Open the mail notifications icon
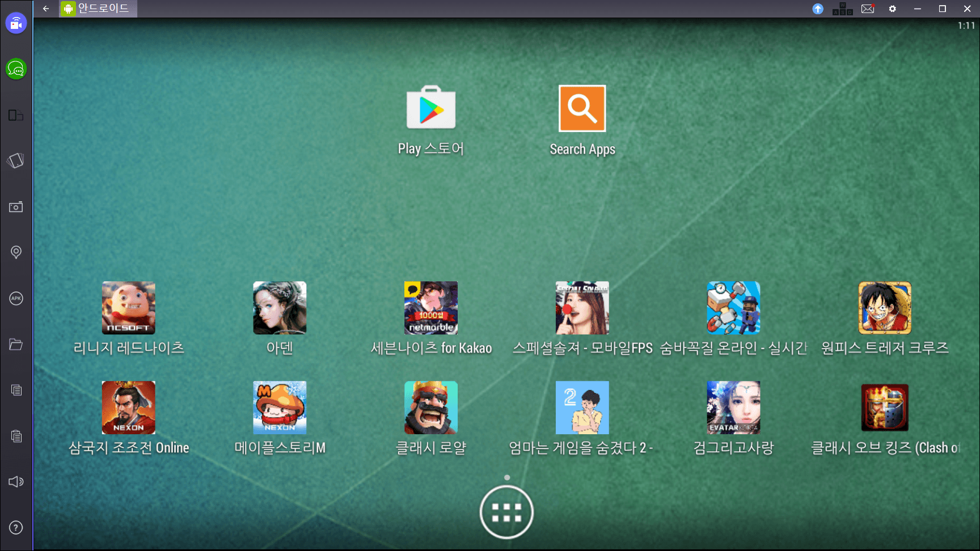This screenshot has width=980, height=551. click(868, 9)
